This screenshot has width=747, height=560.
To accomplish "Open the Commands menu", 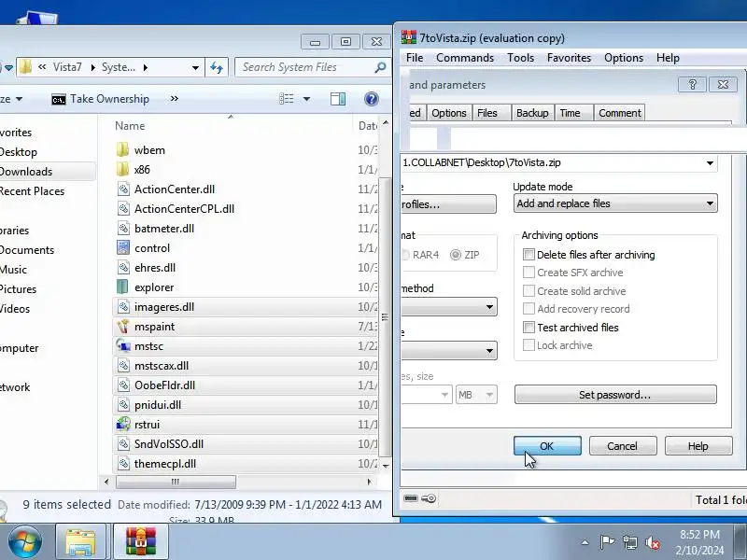I will click(465, 58).
